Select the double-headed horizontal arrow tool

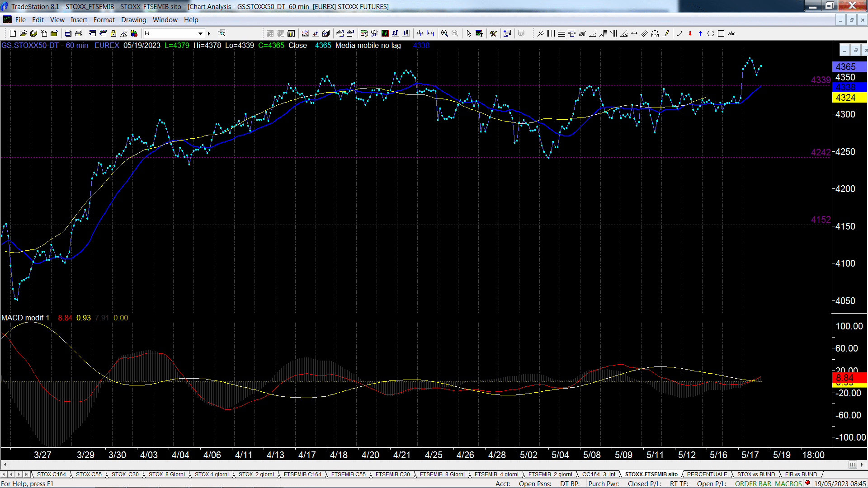tap(634, 33)
